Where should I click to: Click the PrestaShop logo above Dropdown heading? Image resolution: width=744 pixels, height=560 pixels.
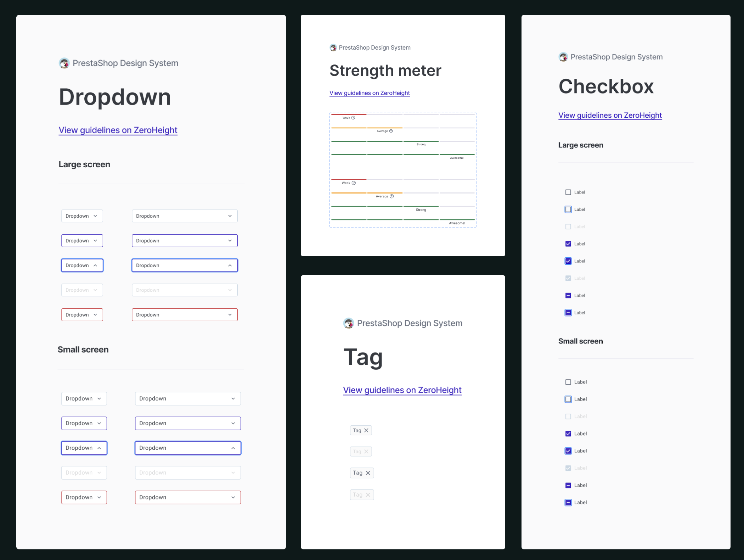click(64, 63)
